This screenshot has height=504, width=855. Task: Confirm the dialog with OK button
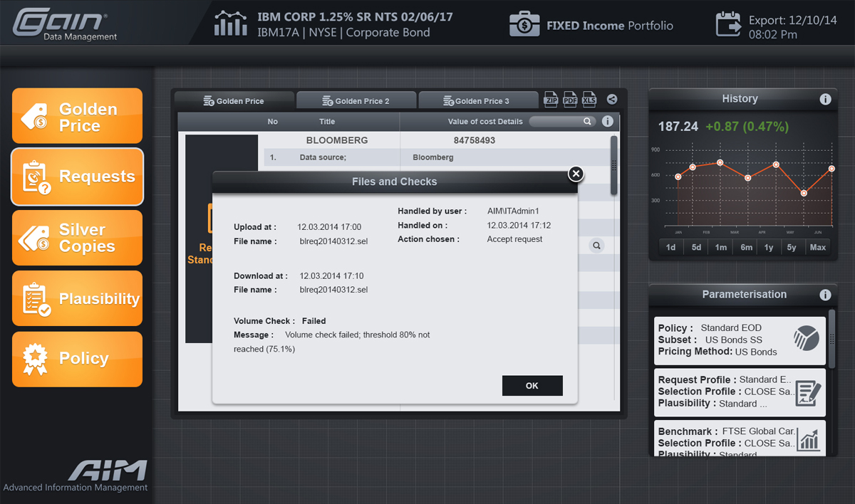pyautogui.click(x=532, y=385)
